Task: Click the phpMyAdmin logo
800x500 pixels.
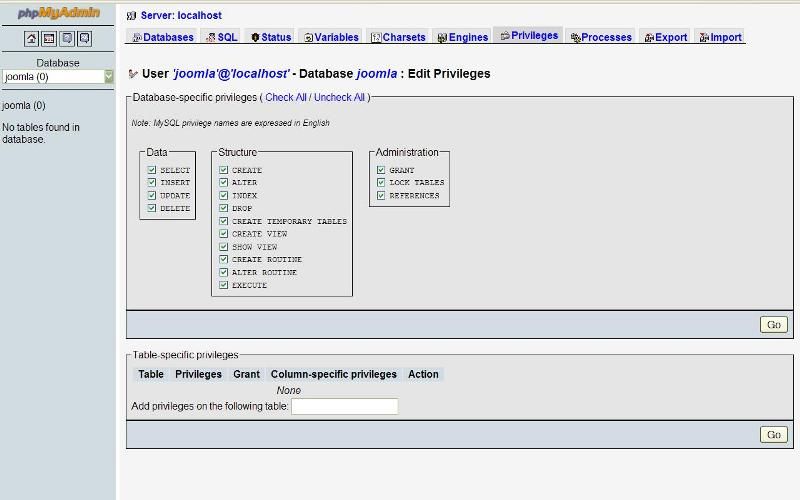Action: click(57, 13)
